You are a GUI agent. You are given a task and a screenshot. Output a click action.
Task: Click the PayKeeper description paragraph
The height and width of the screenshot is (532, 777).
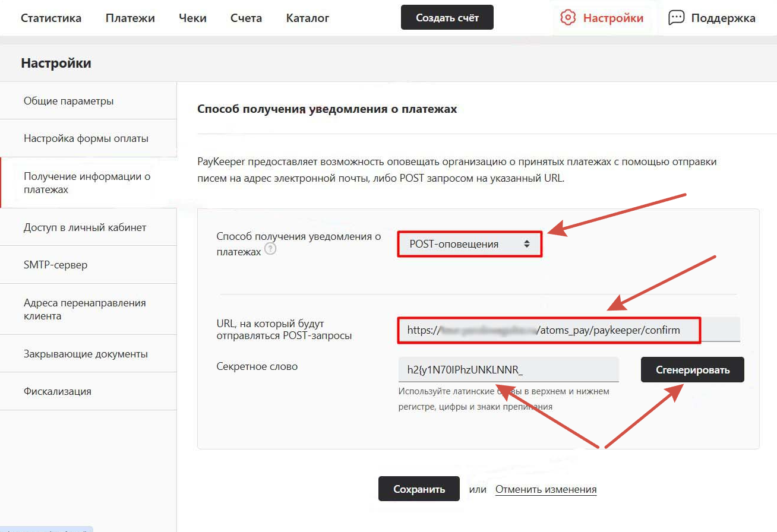click(457, 170)
